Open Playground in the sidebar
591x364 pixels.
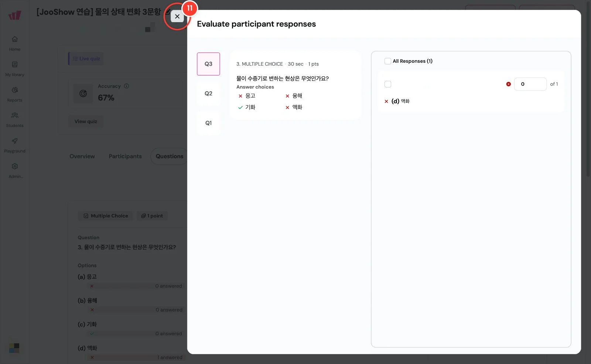click(15, 145)
